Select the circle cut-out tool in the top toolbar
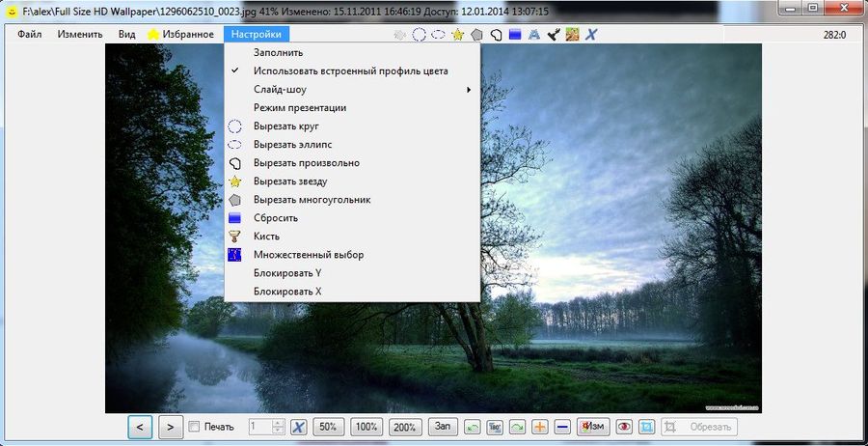The width and height of the screenshot is (868, 446). (420, 35)
